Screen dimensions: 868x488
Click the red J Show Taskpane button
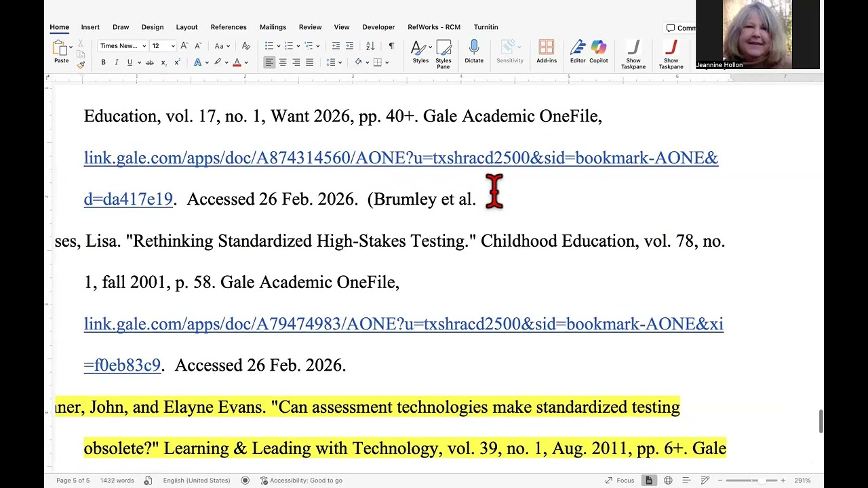[671, 54]
